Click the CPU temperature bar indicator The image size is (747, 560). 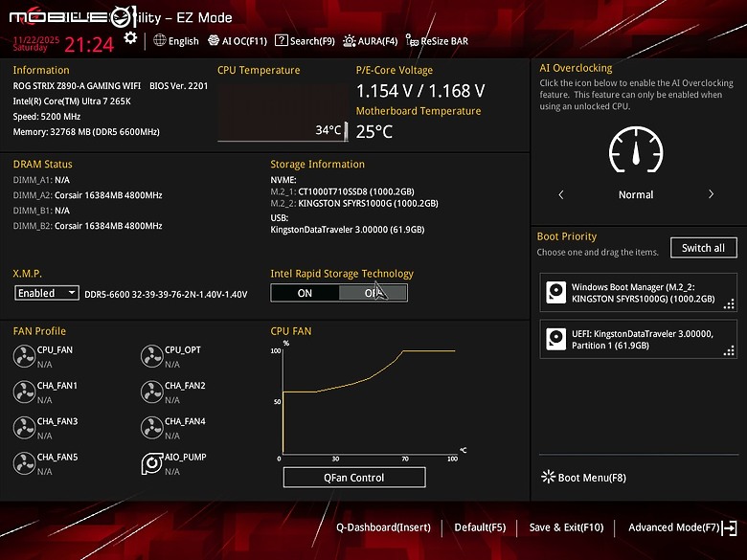pos(346,131)
